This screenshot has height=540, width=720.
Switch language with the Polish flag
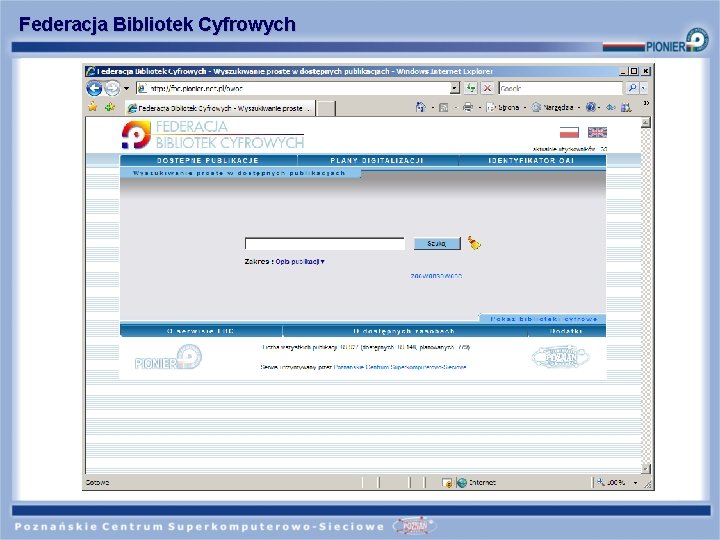569,133
